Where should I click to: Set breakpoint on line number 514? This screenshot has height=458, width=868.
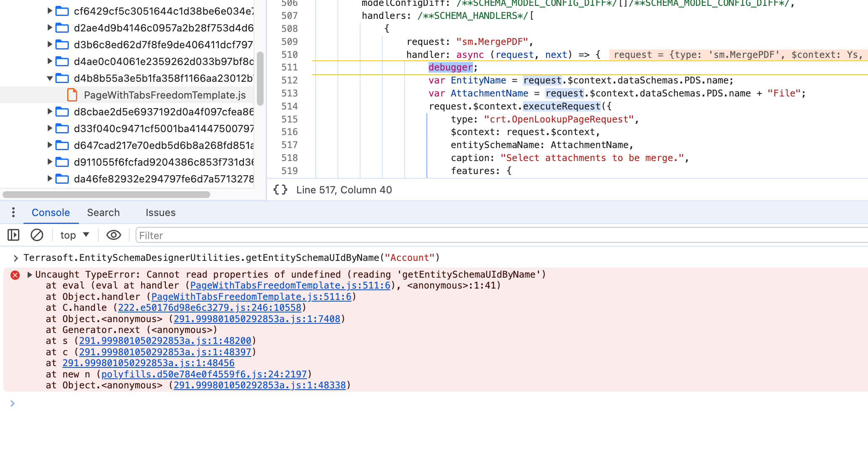[290, 107]
